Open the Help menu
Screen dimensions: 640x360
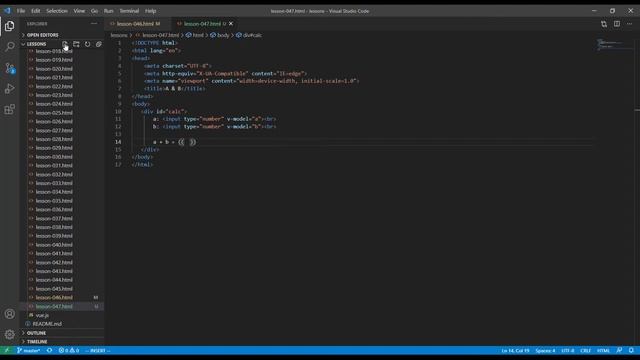click(x=151, y=11)
